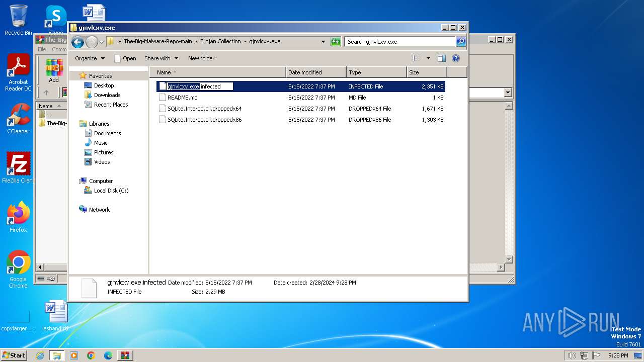This screenshot has height=362, width=644.
Task: Change view using the views icon
Action: [x=416, y=58]
